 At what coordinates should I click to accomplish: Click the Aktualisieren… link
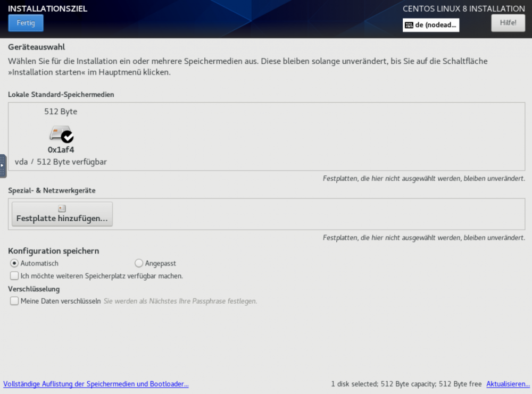[x=508, y=384]
